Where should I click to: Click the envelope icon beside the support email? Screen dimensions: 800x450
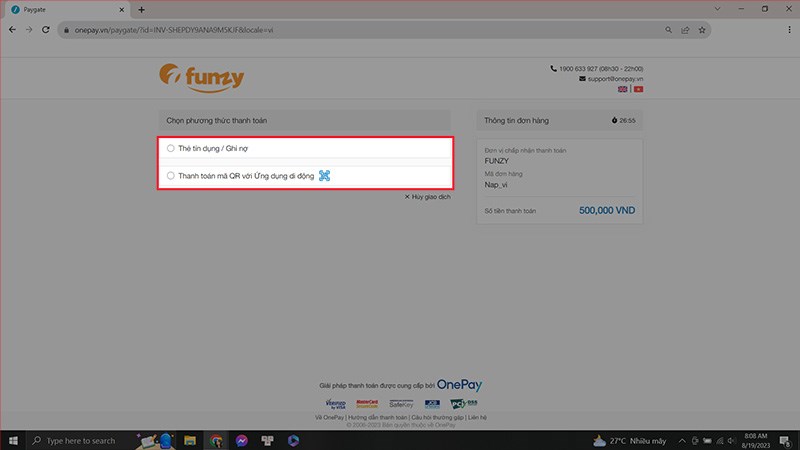[582, 79]
